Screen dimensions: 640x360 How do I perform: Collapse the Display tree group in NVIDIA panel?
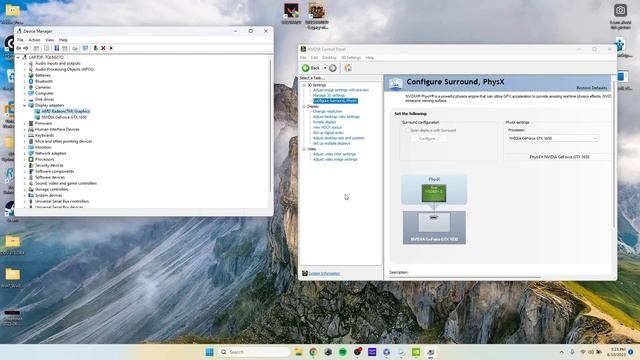pos(304,107)
